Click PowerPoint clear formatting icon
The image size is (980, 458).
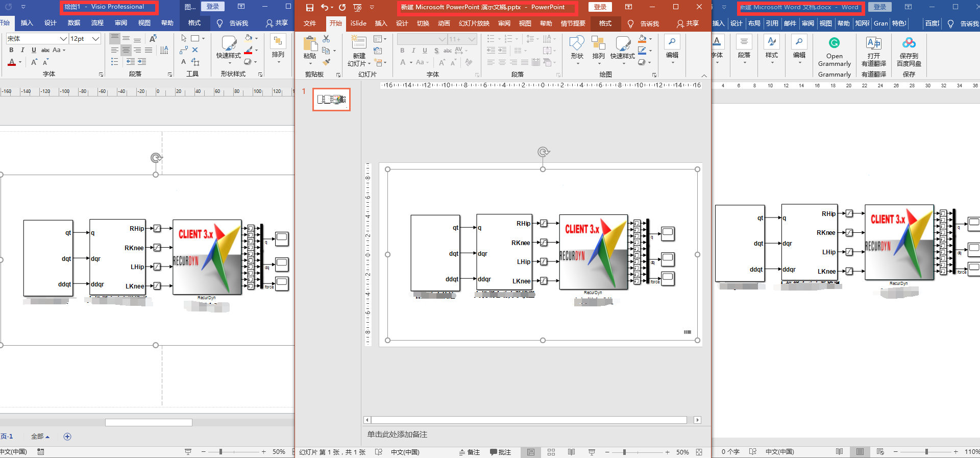pyautogui.click(x=469, y=62)
